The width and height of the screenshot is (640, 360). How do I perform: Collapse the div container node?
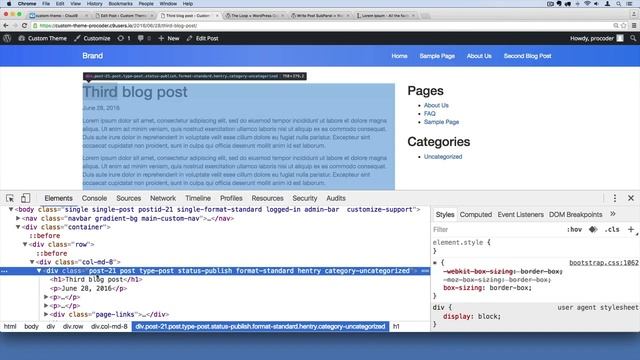tap(18, 227)
